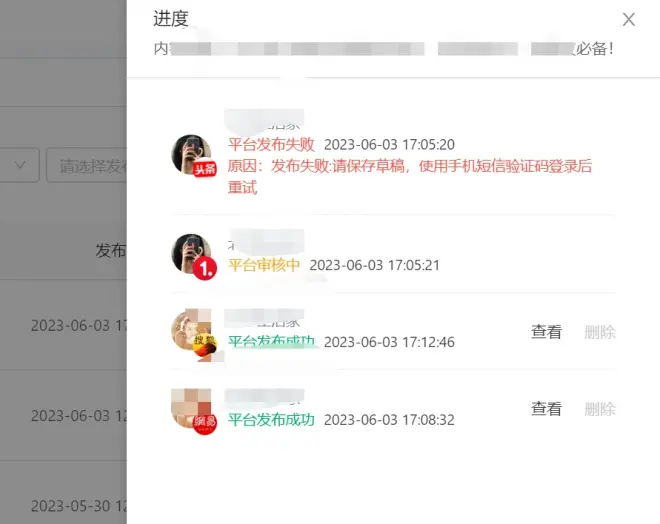The width and height of the screenshot is (660, 524).
Task: Open the 网易 account avatar thumbnail
Action: [192, 408]
